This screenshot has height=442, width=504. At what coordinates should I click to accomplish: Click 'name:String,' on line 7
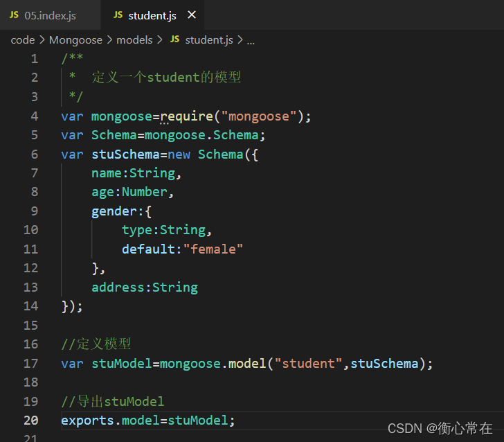point(136,173)
